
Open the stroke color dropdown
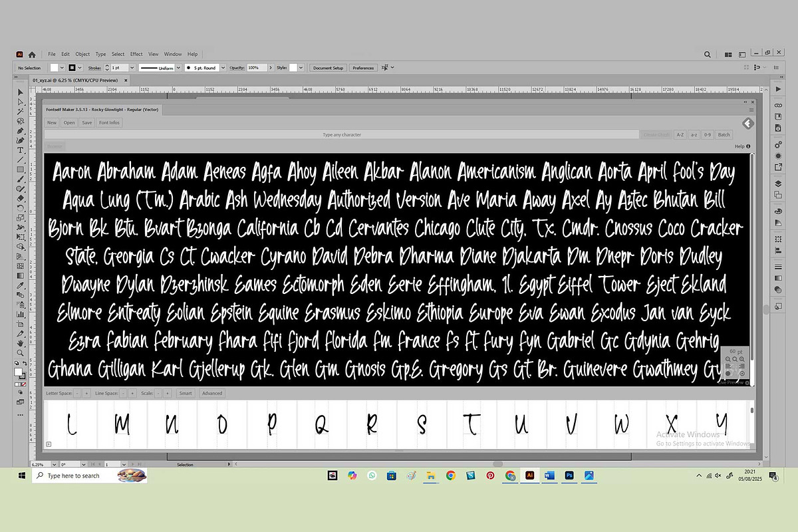80,68
